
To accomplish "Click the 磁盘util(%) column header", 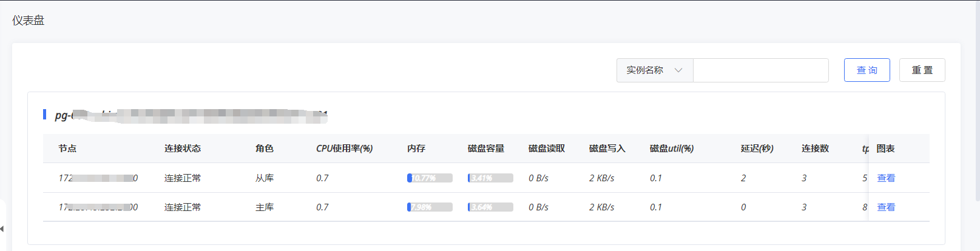I will (671, 149).
